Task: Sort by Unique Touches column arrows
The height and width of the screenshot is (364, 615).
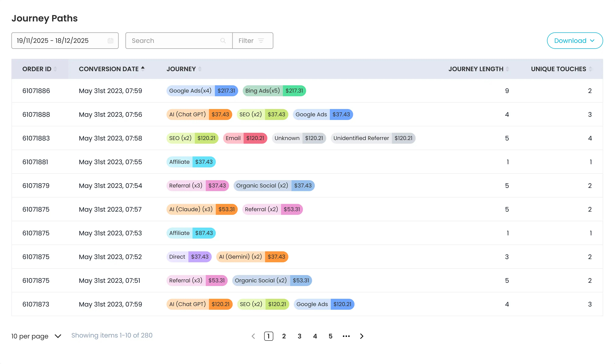Action: click(590, 69)
